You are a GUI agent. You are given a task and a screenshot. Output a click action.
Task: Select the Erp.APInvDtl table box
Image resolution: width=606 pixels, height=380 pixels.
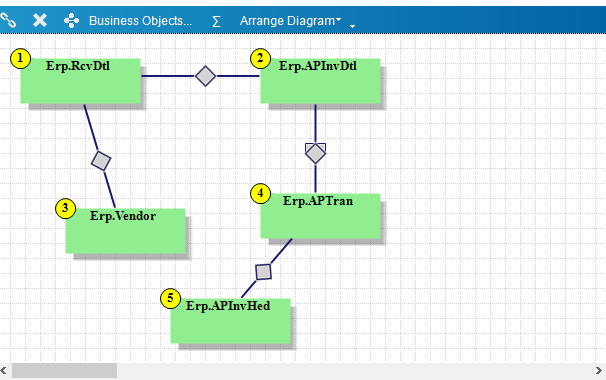[x=320, y=81]
